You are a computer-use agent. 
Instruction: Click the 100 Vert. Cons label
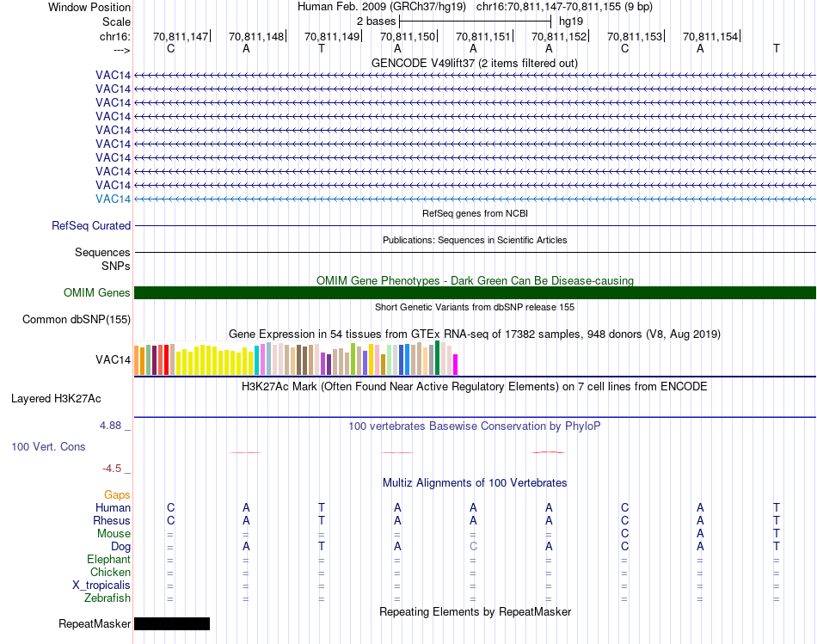click(48, 446)
